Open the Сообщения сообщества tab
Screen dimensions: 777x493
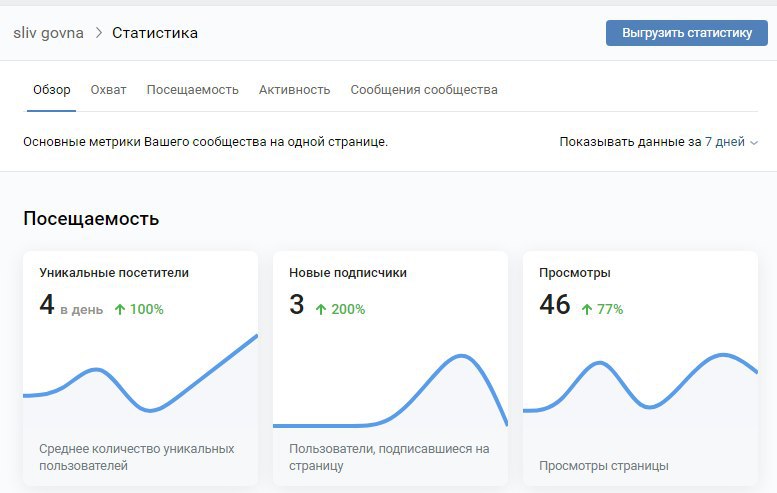point(424,90)
